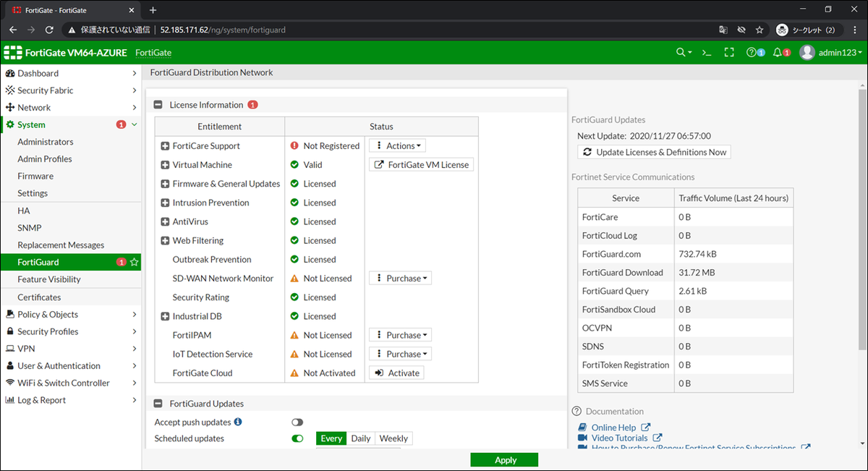Screen dimensions: 868x471
Task: Expand the Intrusion Prevention row
Action: [165, 203]
